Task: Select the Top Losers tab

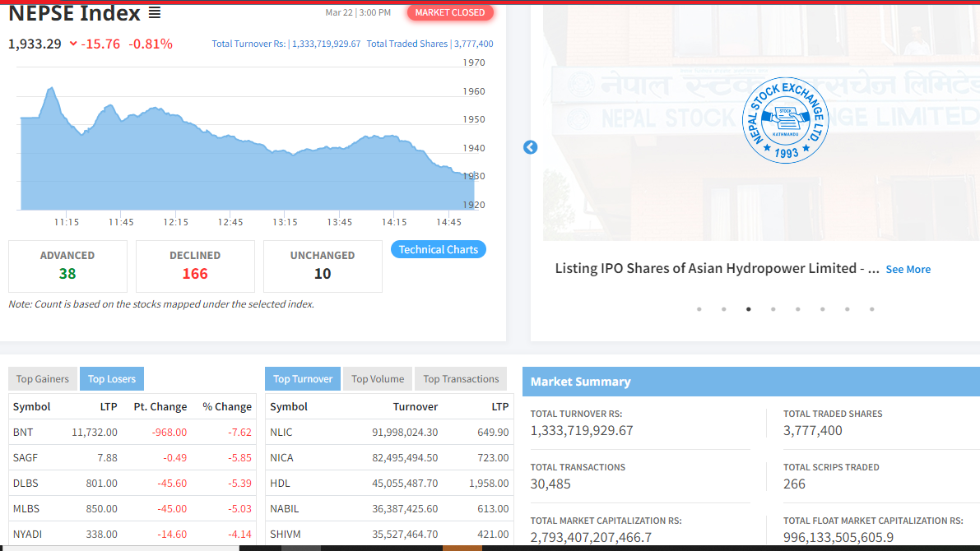Action: tap(112, 378)
